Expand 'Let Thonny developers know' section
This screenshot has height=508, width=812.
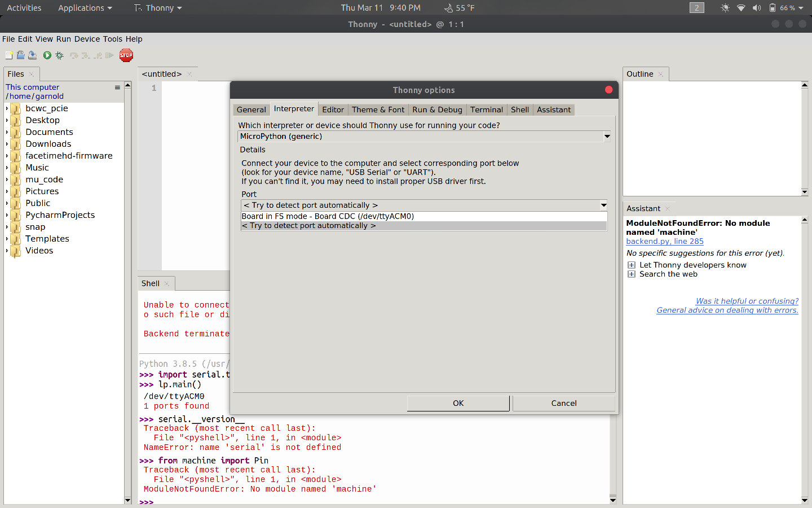click(x=632, y=265)
